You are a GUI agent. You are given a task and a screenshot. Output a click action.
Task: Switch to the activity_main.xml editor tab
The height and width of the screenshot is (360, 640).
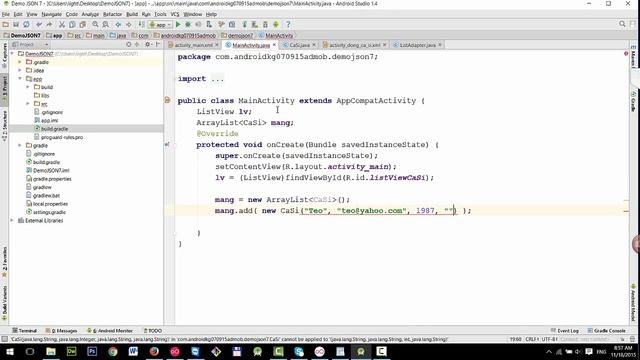193,45
